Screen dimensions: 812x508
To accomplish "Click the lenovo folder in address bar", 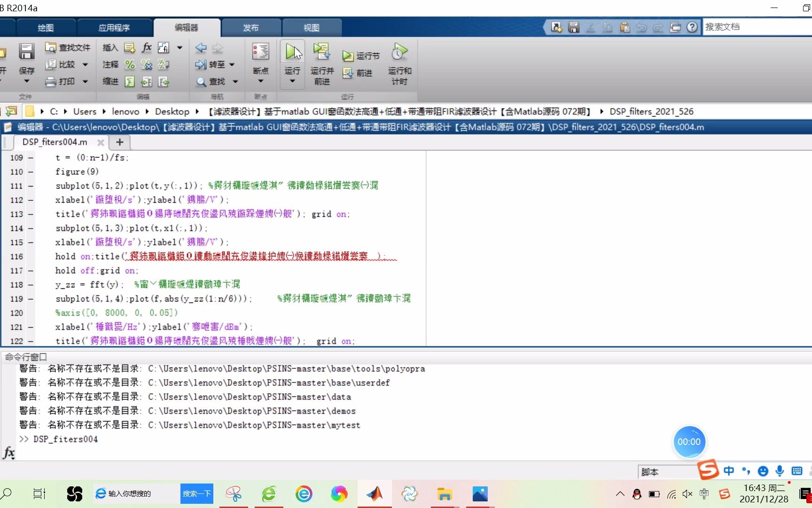I will [125, 111].
